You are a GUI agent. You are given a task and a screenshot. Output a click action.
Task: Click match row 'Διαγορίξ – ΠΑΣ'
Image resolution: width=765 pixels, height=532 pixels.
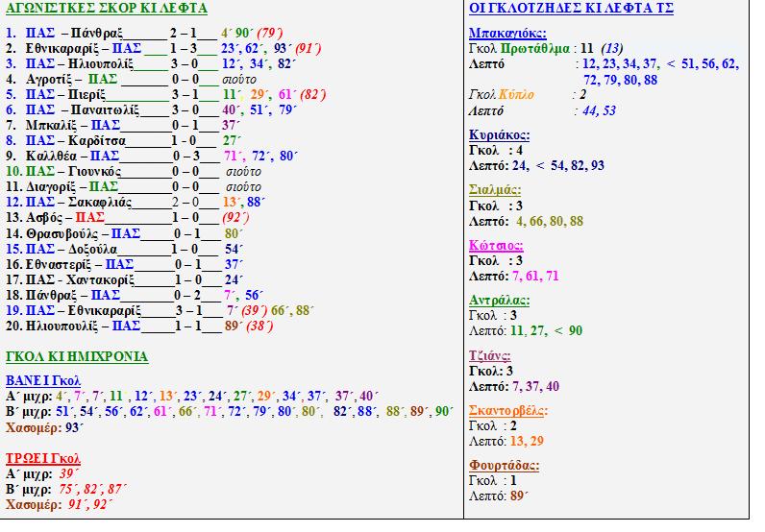(x=134, y=186)
